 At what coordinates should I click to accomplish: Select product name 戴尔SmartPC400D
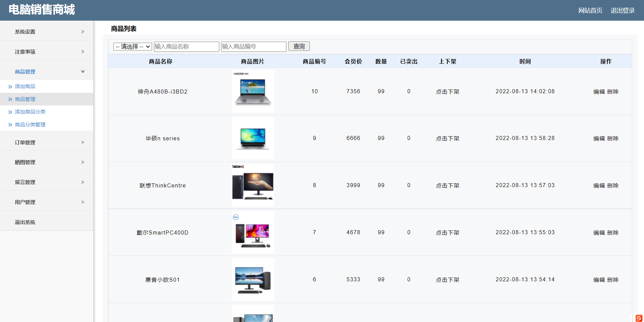[163, 233]
